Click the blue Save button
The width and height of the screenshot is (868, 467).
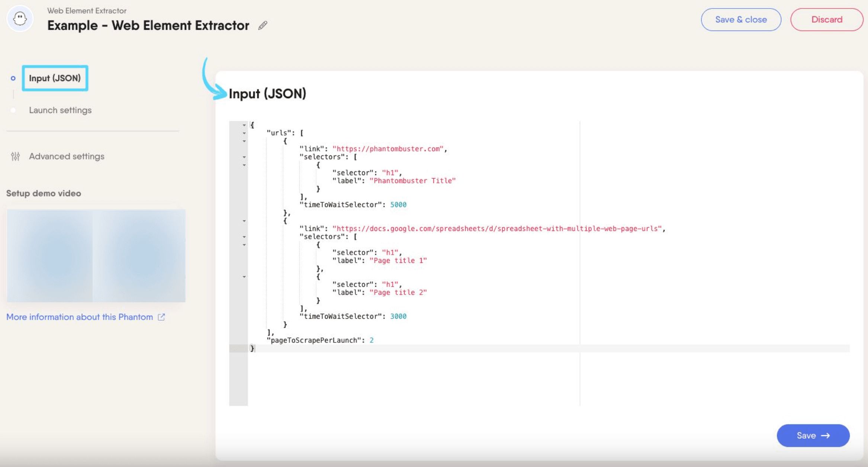point(813,435)
